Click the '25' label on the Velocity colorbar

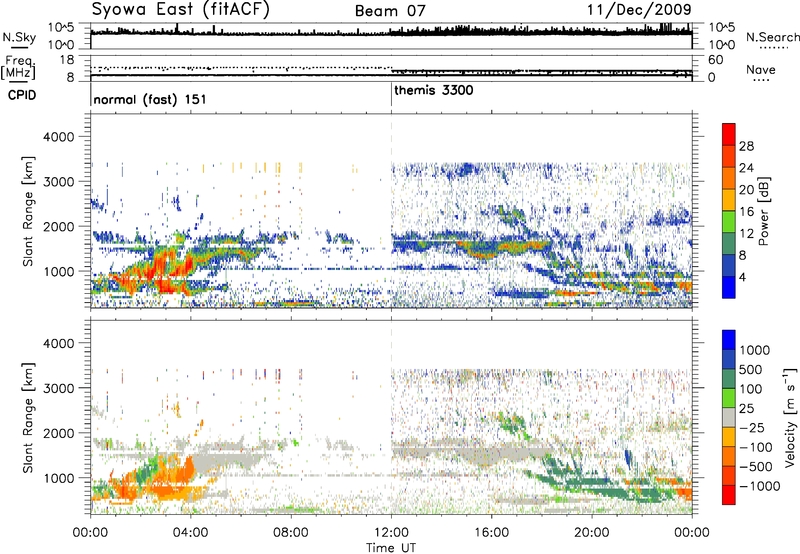click(746, 408)
